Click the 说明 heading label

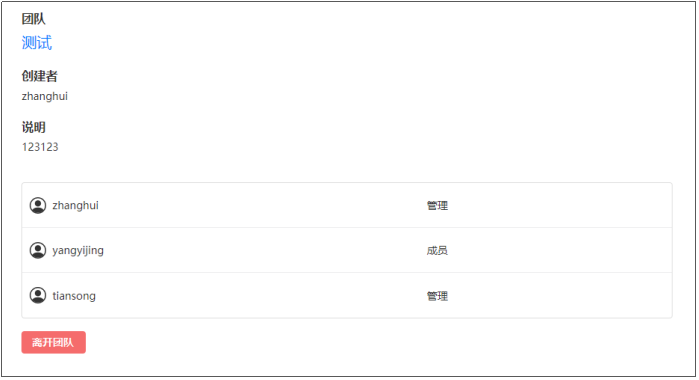33,128
